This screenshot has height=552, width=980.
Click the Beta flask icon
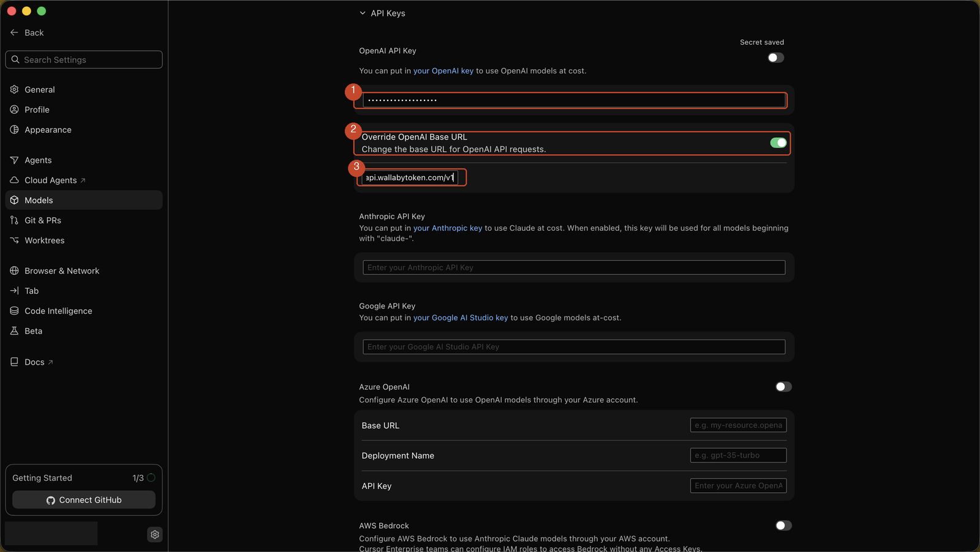pyautogui.click(x=14, y=331)
